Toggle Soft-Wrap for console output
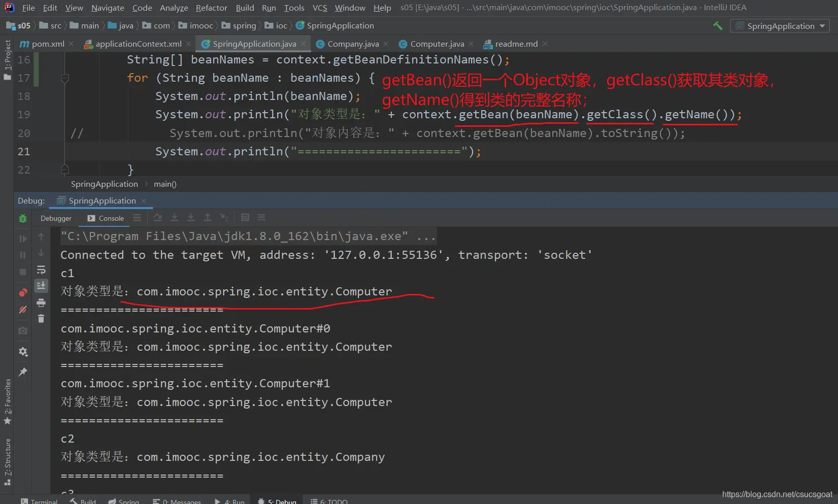Viewport: 838px width, 504px height. 41,270
